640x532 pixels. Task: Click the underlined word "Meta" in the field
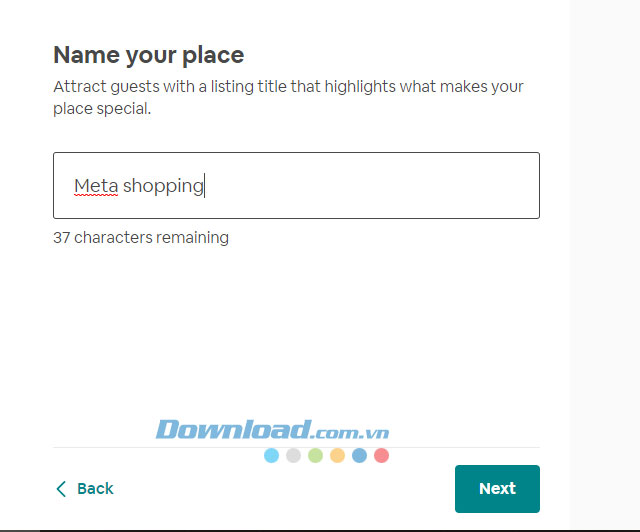point(95,186)
